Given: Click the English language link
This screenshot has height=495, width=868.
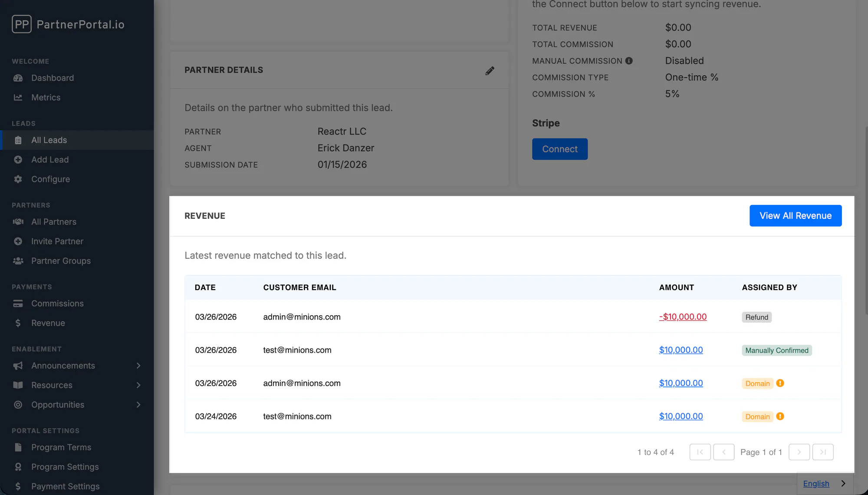Looking at the screenshot, I should coord(816,484).
